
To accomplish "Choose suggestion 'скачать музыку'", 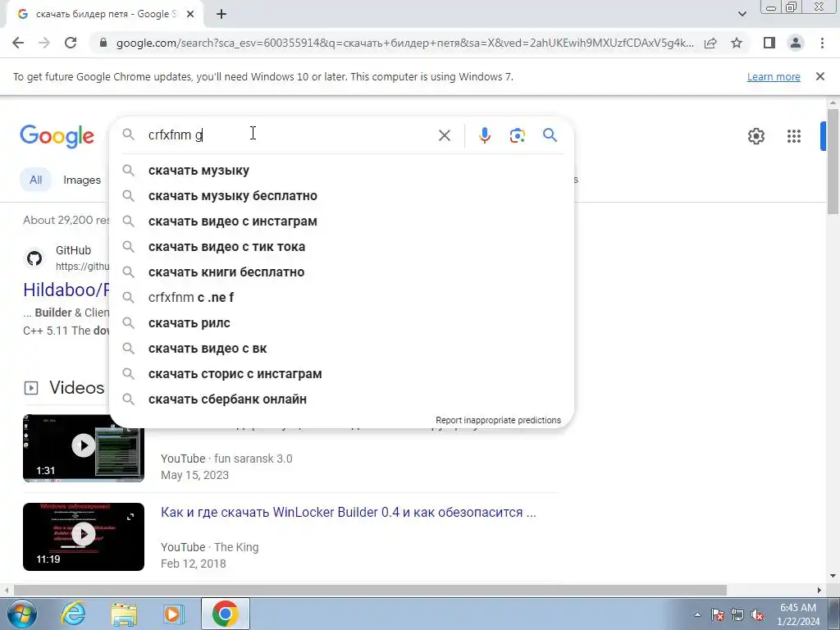I will [341, 171].
